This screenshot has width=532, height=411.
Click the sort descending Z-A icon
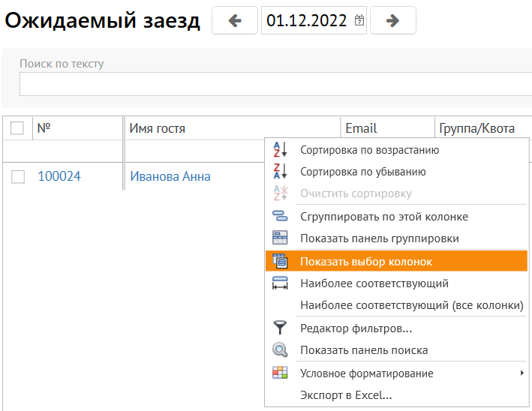pyautogui.click(x=279, y=172)
